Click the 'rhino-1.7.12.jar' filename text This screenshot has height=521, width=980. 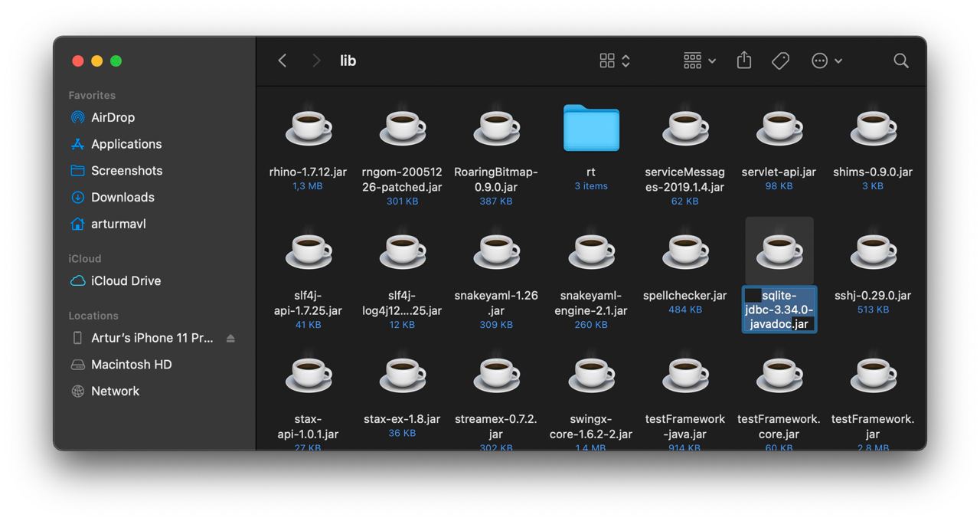pos(308,172)
